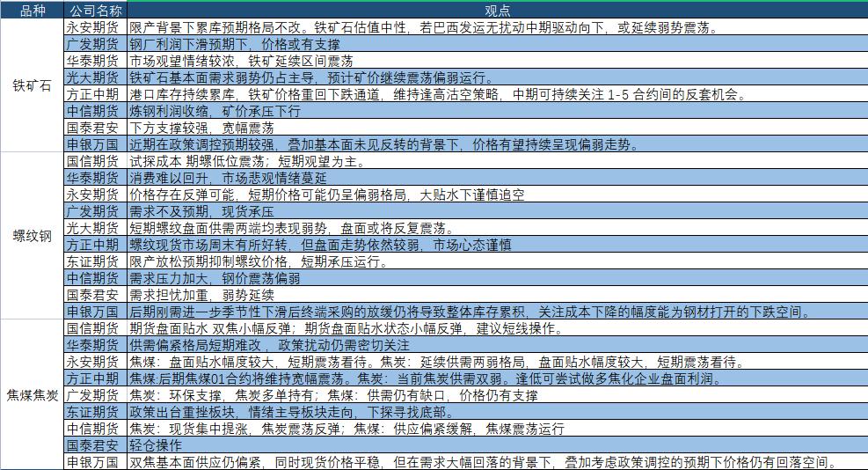Select cell 需求压力加大，钢价震荡偏弱
This screenshot has height=470, width=868.
[497, 278]
